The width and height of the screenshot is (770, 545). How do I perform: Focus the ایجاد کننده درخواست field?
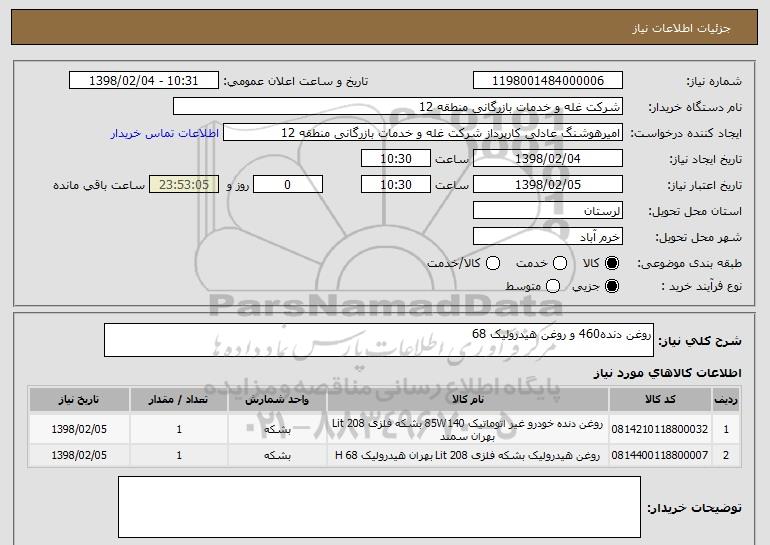tap(421, 133)
